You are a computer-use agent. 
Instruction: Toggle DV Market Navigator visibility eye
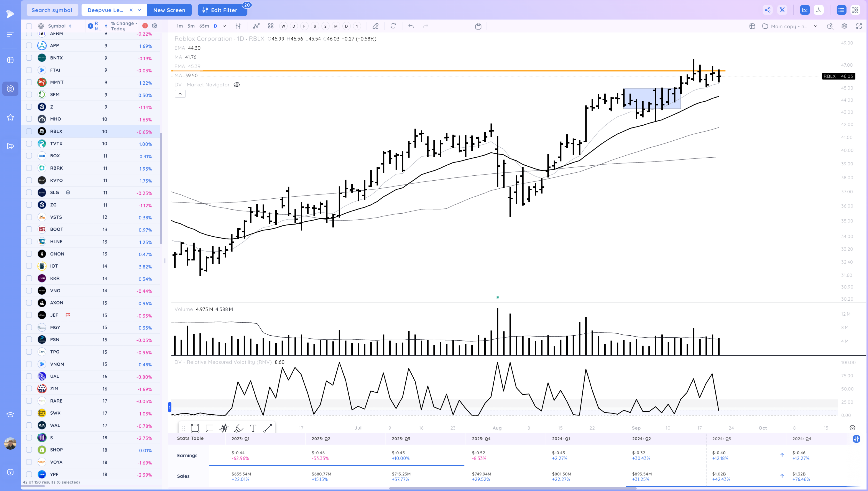coord(237,85)
